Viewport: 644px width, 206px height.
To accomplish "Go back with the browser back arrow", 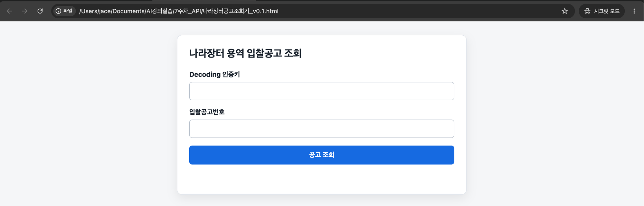I will (x=9, y=11).
